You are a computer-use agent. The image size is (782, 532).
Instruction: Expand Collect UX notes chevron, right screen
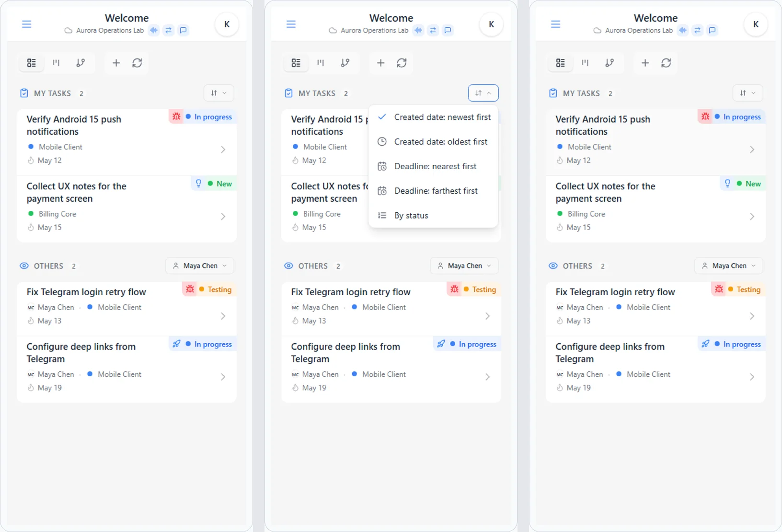pos(752,217)
